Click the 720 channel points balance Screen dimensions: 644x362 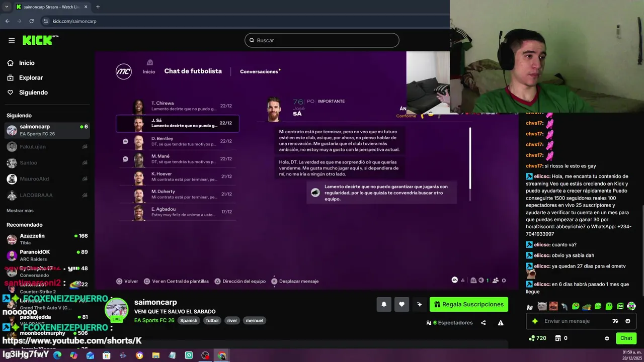pyautogui.click(x=537, y=338)
